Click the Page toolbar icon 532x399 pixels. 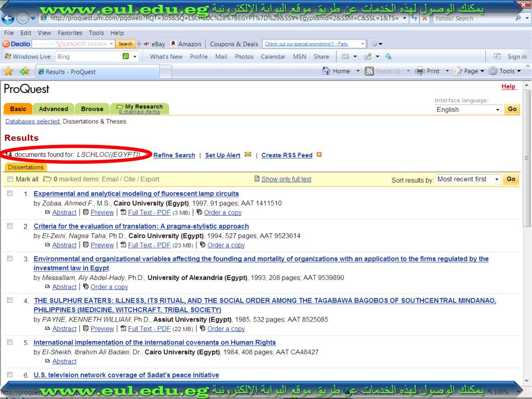point(458,71)
